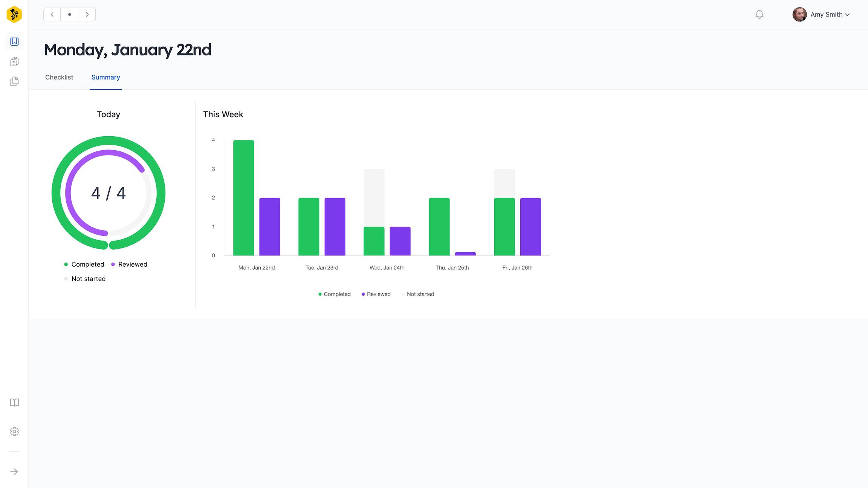Viewport: 868px width, 488px height.
Task: Click Amy Smith's avatar photo
Action: coord(799,15)
